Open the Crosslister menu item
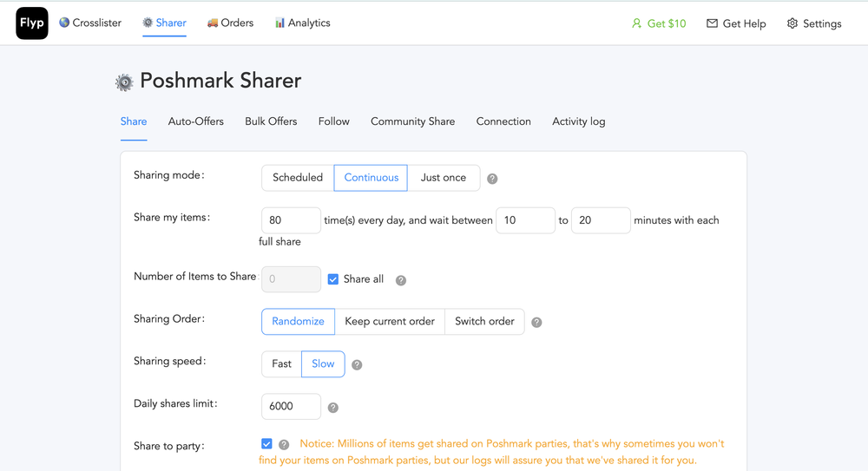This screenshot has height=471, width=868. point(90,23)
